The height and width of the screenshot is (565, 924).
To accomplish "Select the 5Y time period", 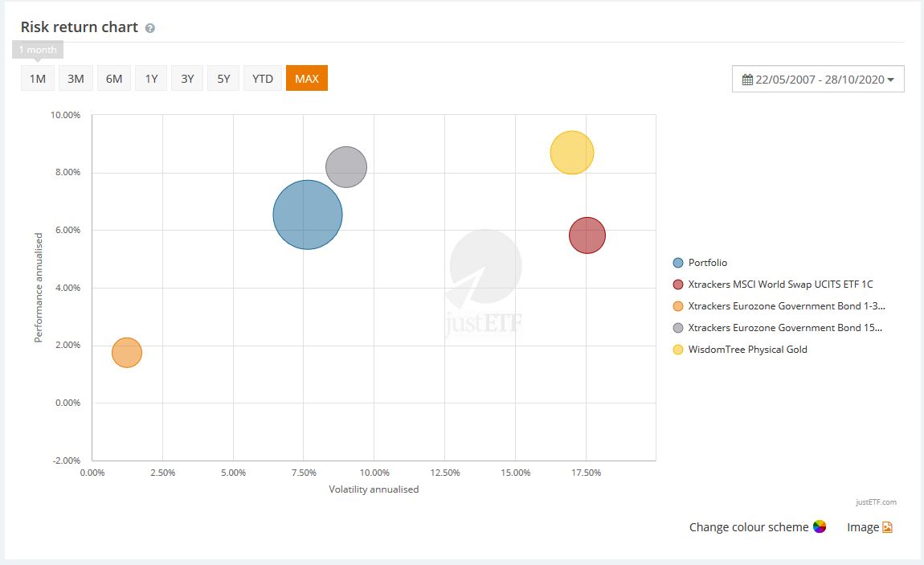I will pyautogui.click(x=223, y=78).
